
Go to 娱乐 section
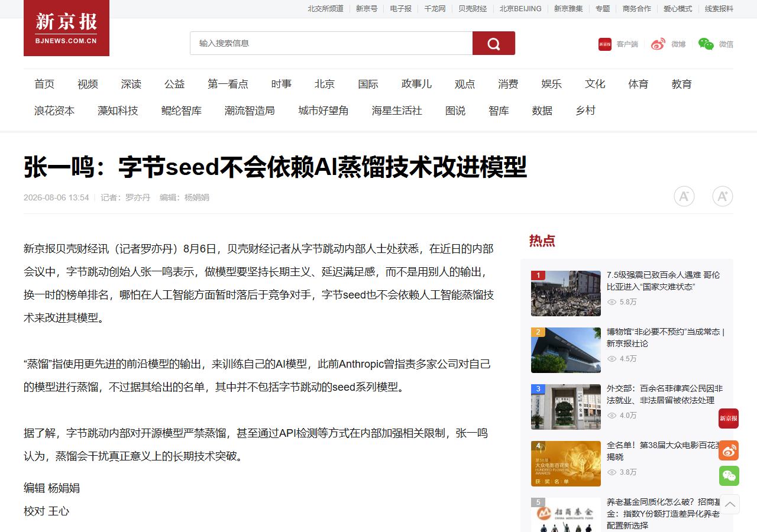pyautogui.click(x=552, y=84)
